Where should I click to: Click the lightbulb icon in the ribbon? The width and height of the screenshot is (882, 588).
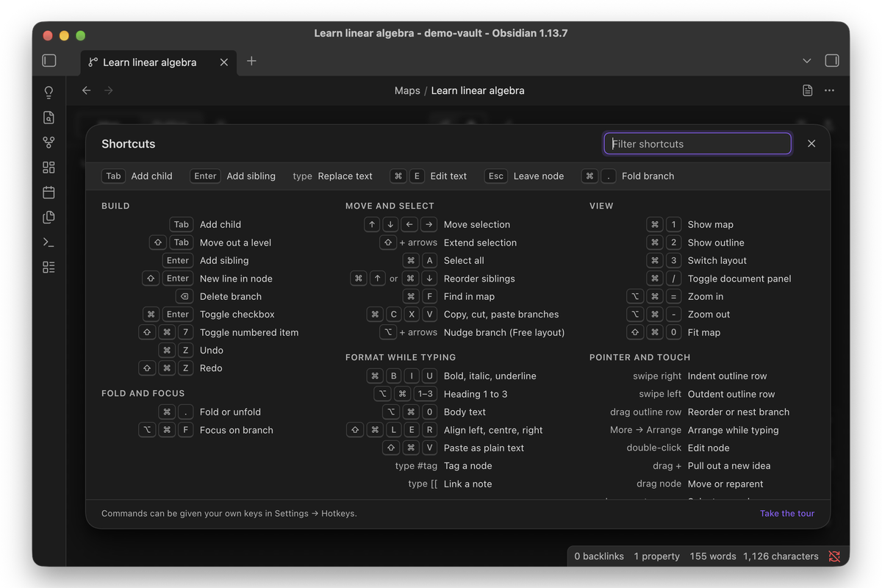(x=49, y=93)
